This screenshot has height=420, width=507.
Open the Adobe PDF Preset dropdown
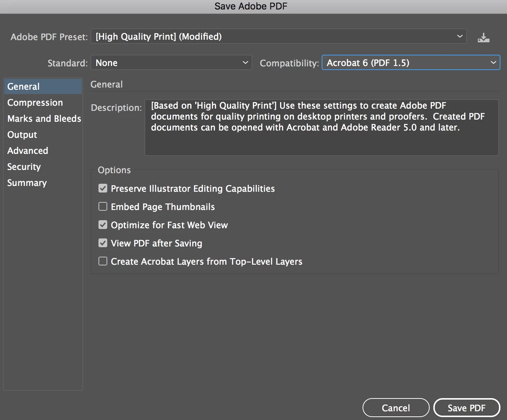coord(279,36)
